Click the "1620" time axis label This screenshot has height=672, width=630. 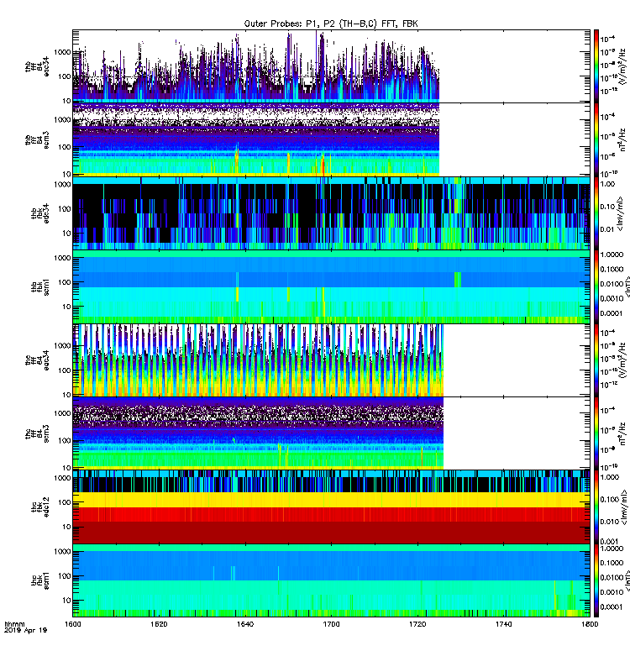[x=159, y=624]
